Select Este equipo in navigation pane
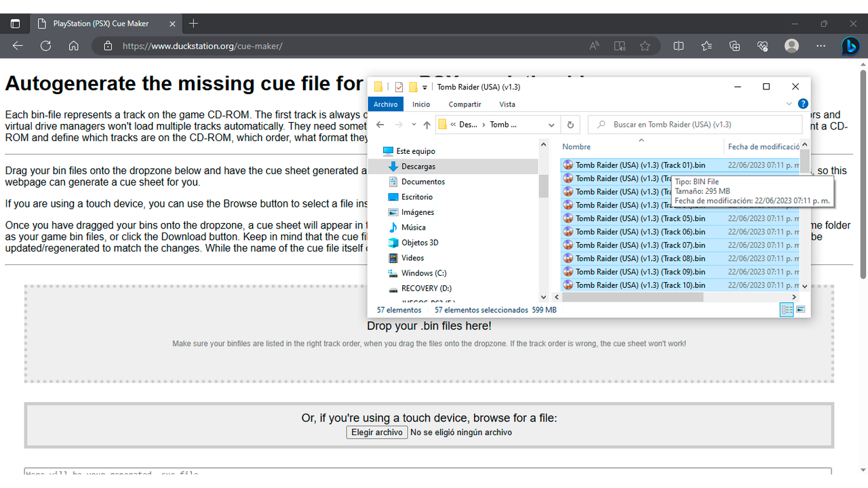 [416, 151]
